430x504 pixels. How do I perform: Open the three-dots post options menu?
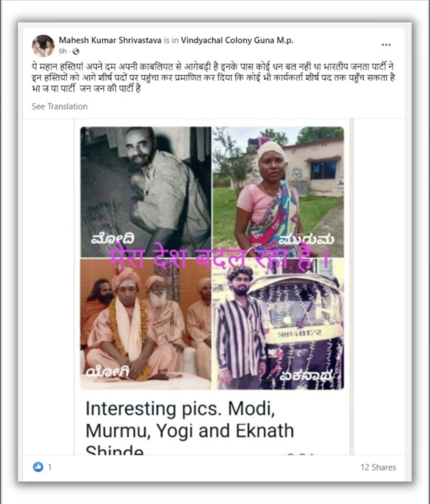pos(386,45)
